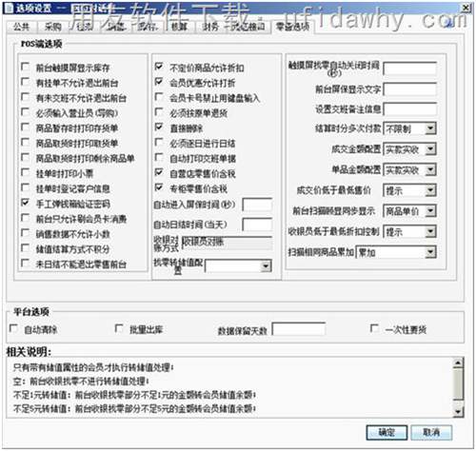Open 扫描相同商品累加 dropdown

pos(430,252)
